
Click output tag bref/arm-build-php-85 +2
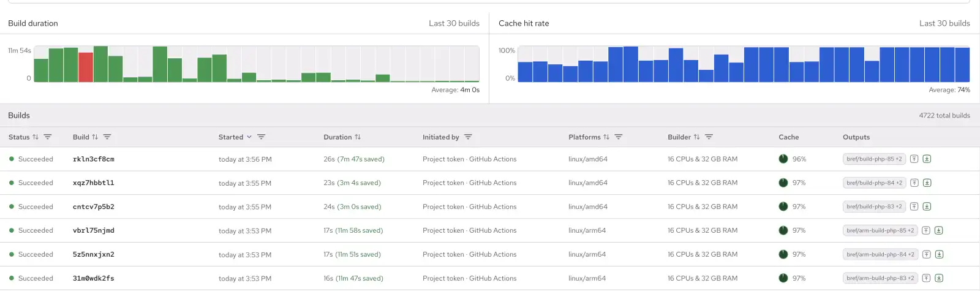880,230
